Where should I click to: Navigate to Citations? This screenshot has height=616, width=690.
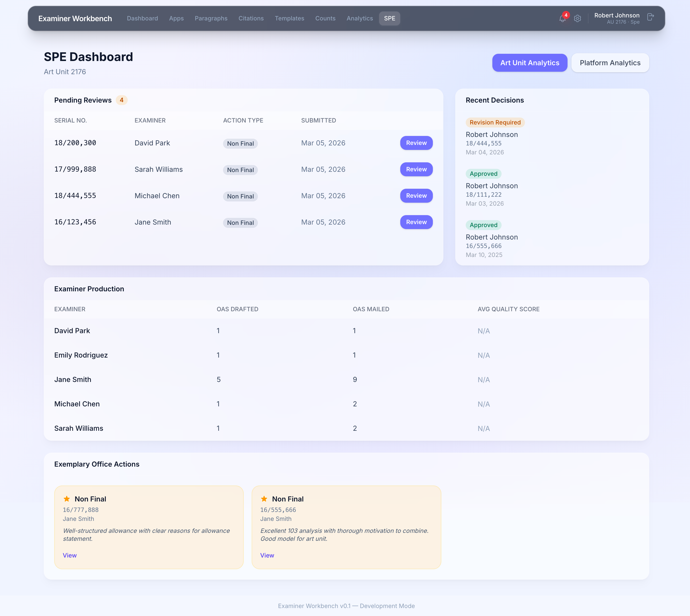251,18
